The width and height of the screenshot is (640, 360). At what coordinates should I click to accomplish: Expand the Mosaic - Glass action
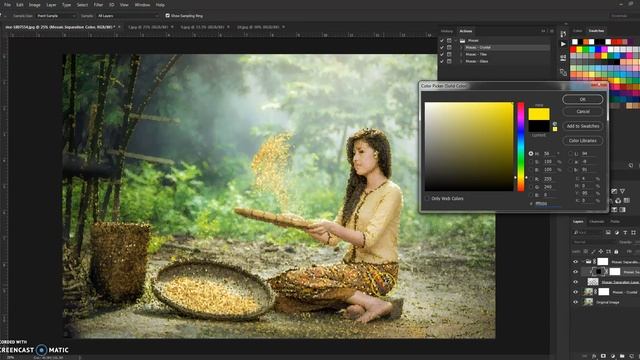click(x=462, y=61)
